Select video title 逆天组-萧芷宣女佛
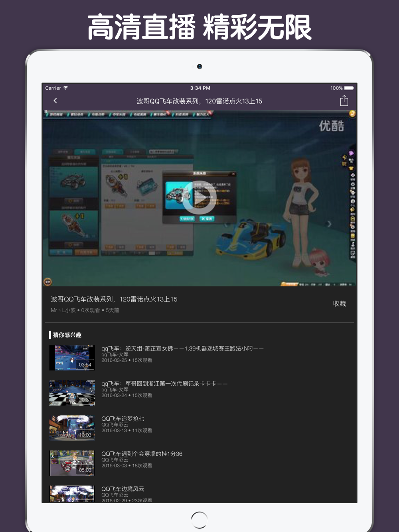The image size is (399, 532). [x=182, y=349]
